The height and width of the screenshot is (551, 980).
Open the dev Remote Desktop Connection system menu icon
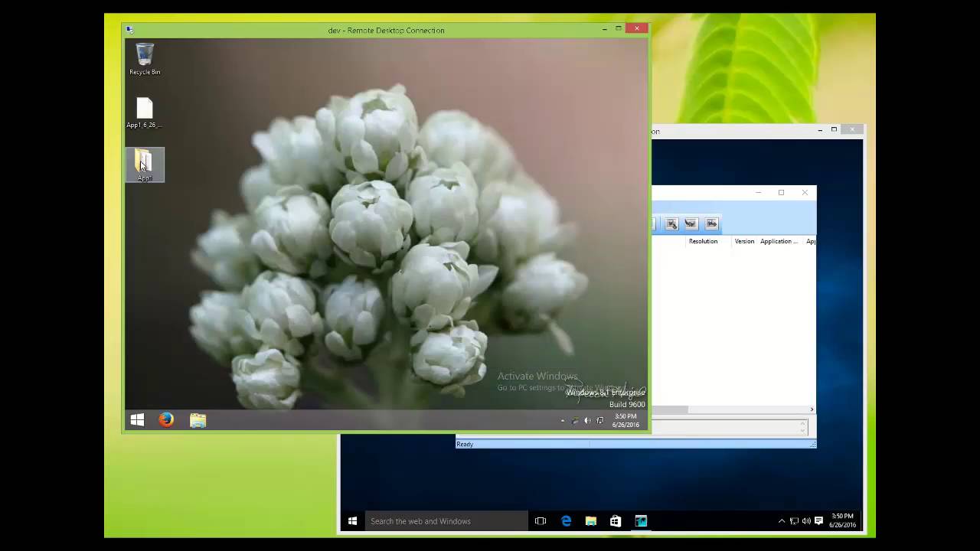pos(130,30)
